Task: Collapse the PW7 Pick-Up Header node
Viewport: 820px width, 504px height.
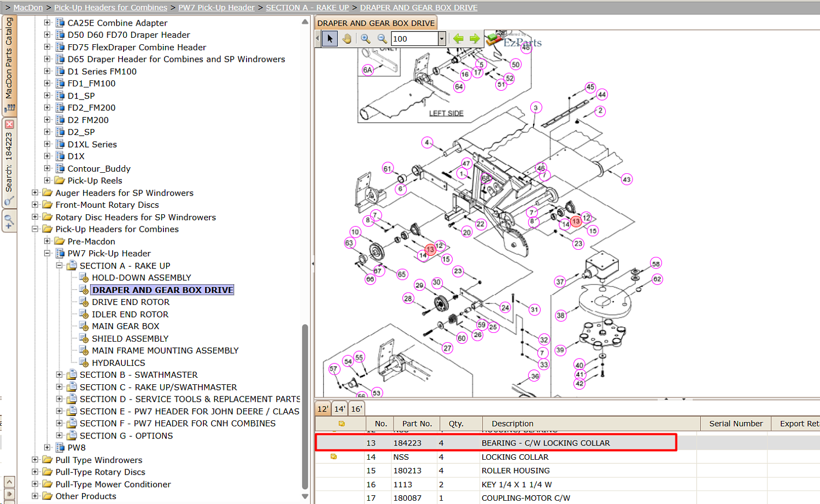Action: (47, 253)
